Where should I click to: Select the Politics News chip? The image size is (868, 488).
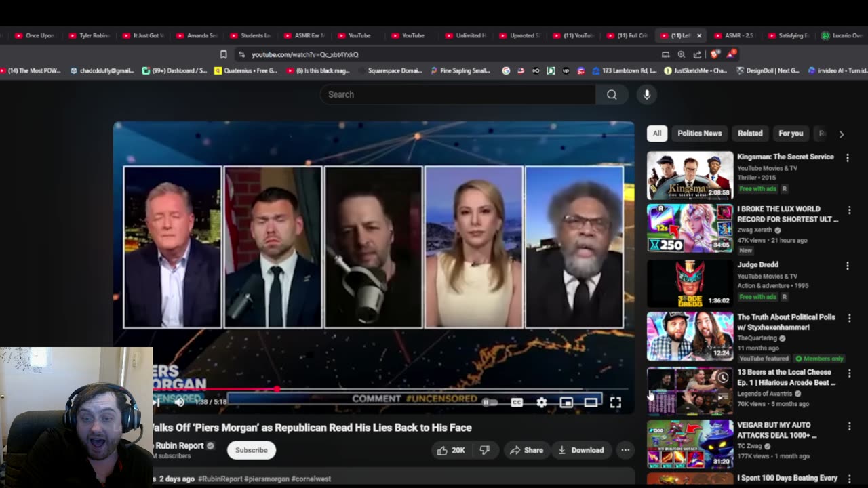699,134
